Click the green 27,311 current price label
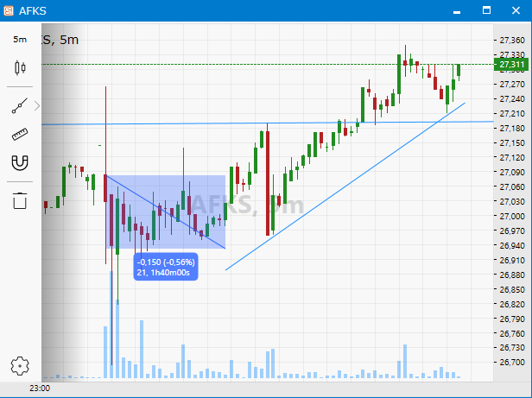 [x=511, y=65]
